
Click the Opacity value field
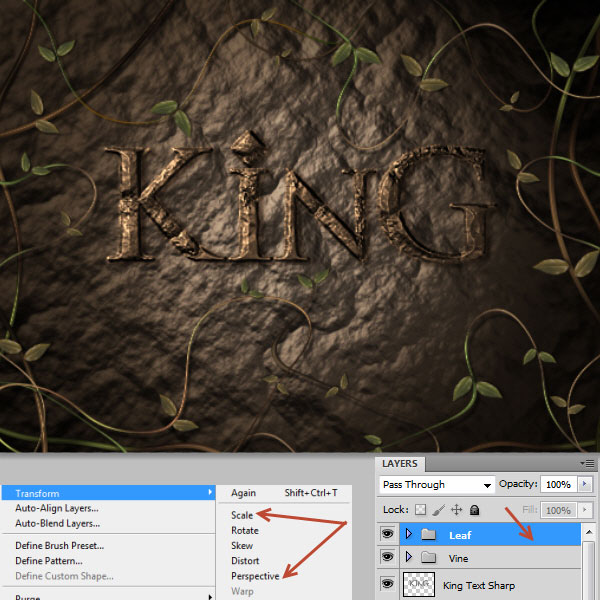click(558, 484)
